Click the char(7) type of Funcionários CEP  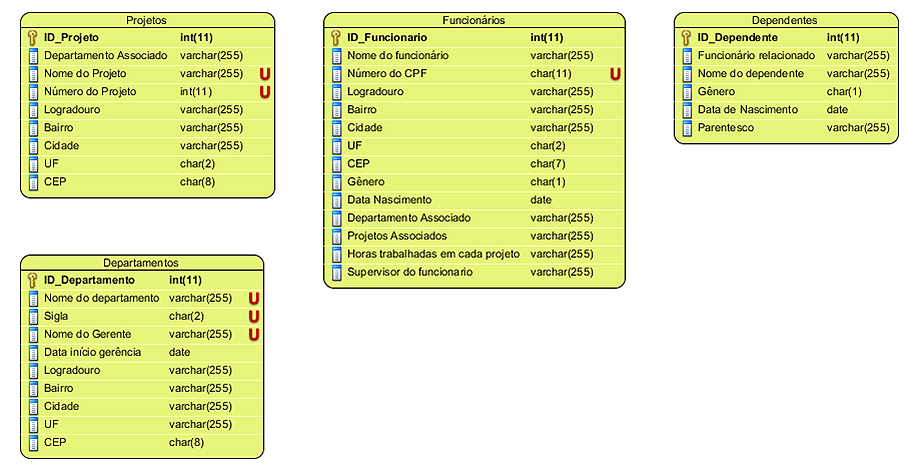[x=547, y=164]
